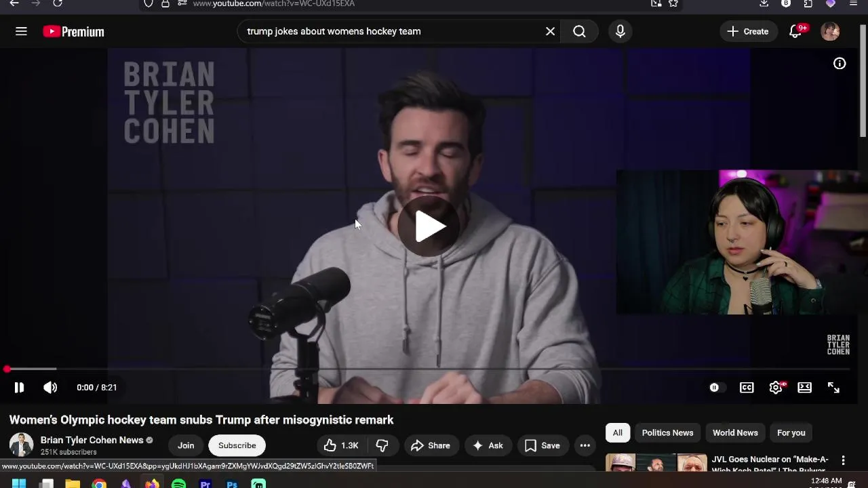This screenshot has height=488, width=868.
Task: Click the Subscribe button
Action: click(x=237, y=445)
